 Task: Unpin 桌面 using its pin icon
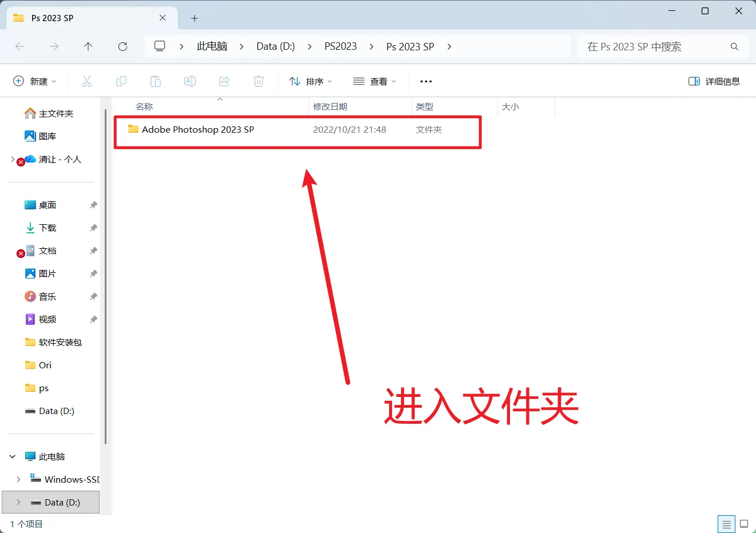tap(93, 205)
